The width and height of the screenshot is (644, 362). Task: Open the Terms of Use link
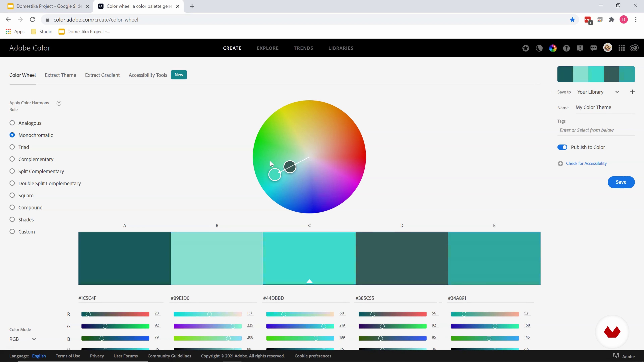pos(68,356)
